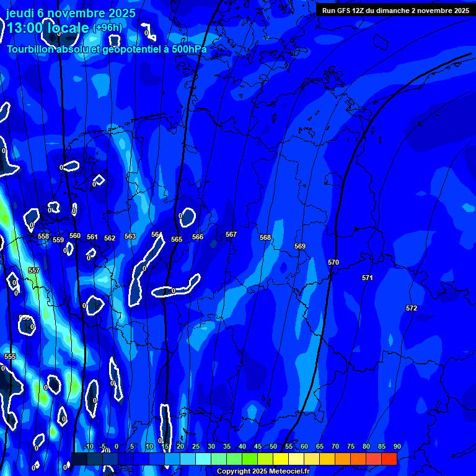This screenshot has width=476, height=476.
Task: Click the yellow swatch near 50 on the legend
Action: tap(281, 459)
